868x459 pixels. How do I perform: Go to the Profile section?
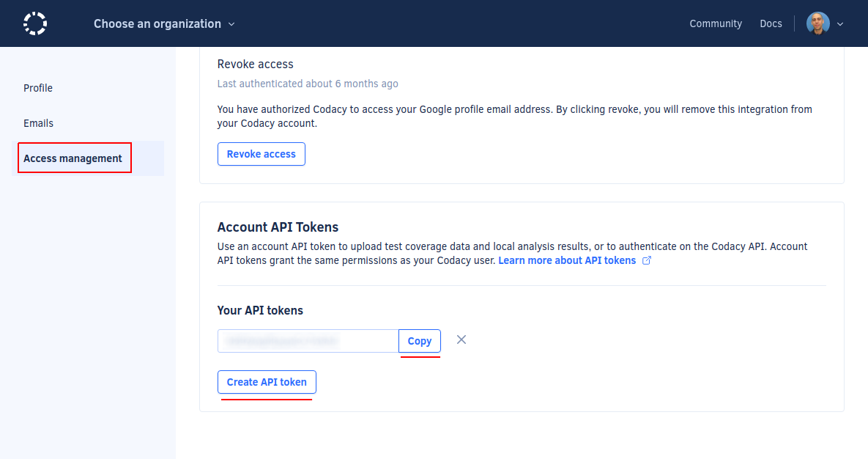coord(37,88)
